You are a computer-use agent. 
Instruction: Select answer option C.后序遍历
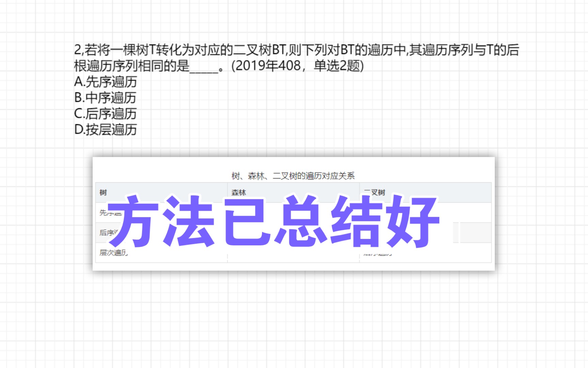click(x=105, y=114)
